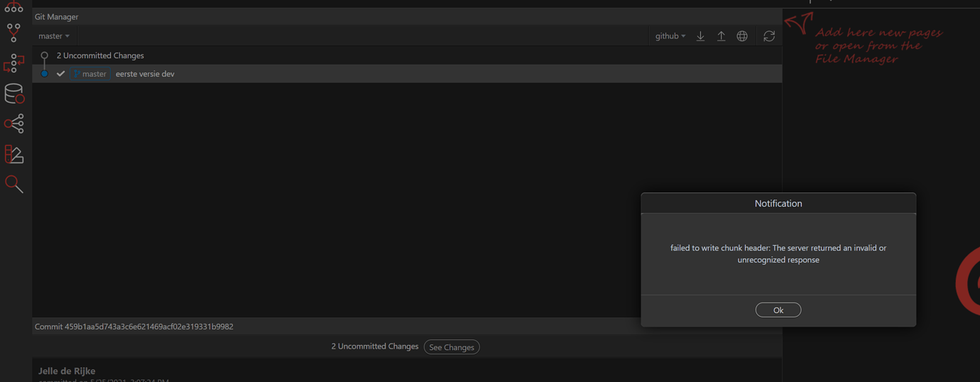The height and width of the screenshot is (382, 980).
Task: Open remote repository with the globe icon
Action: pos(742,36)
